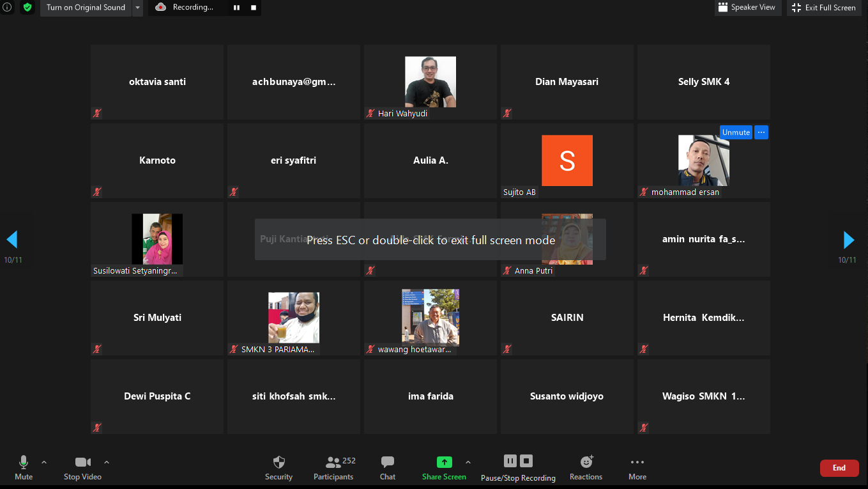Screen dimensions: 868x489
Task: Open the Participants panel
Action: click(x=333, y=468)
